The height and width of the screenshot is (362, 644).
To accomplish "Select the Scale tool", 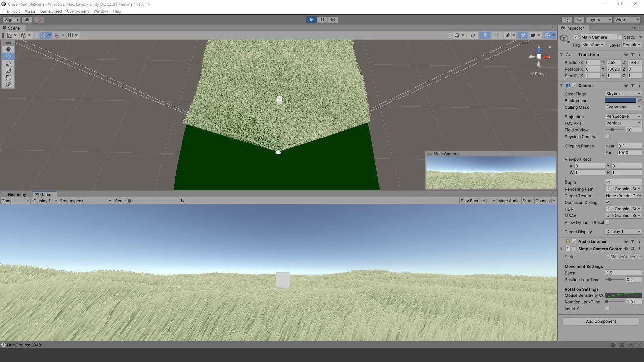I will (8, 70).
